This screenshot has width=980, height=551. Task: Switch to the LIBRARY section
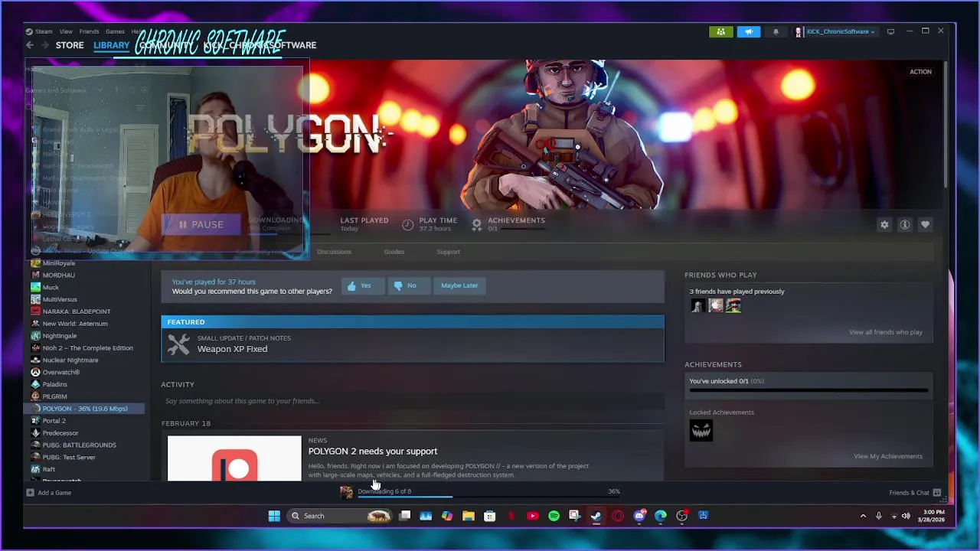tap(112, 45)
